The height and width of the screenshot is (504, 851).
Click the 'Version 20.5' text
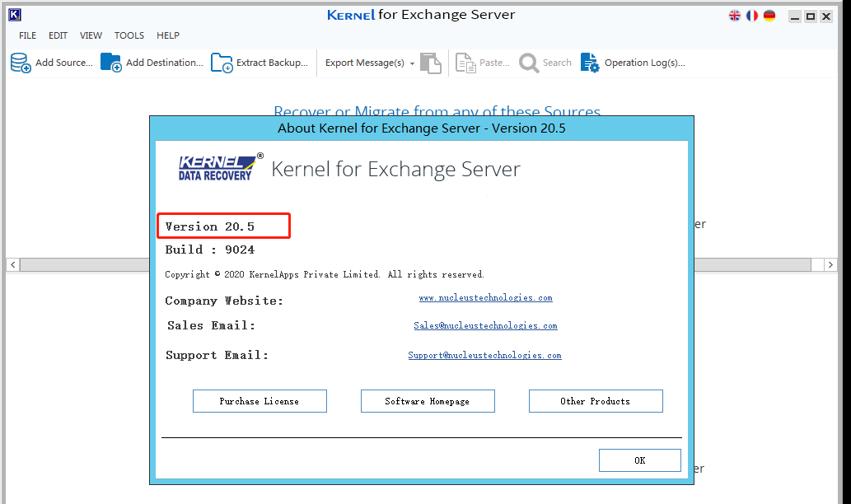pyautogui.click(x=210, y=226)
